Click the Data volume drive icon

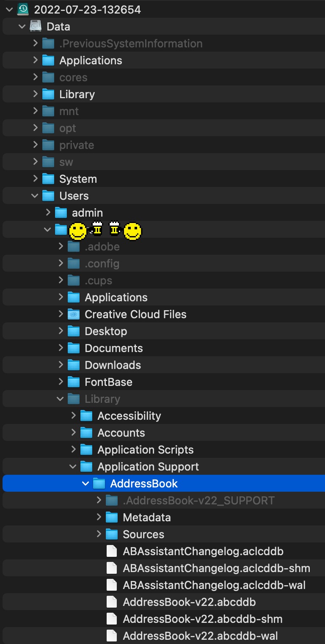[x=36, y=26]
